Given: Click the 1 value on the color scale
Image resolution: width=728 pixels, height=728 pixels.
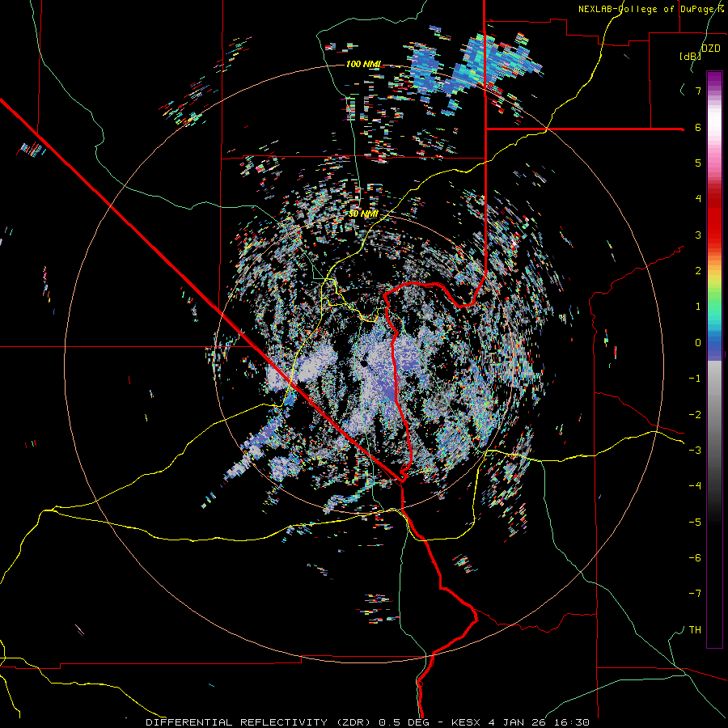Looking at the screenshot, I should [x=698, y=307].
